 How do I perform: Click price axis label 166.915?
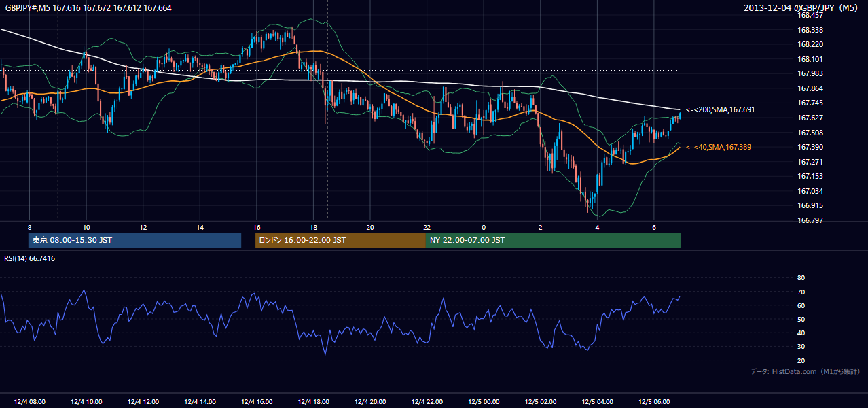(x=810, y=205)
